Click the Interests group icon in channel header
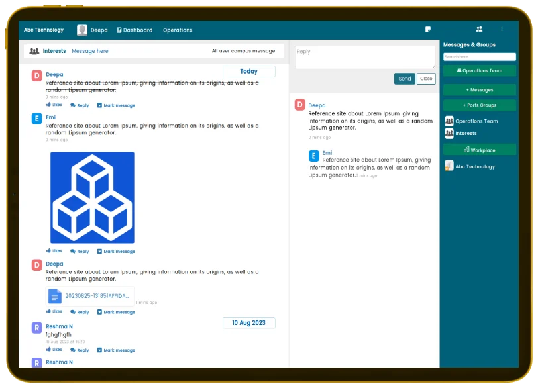Image resolution: width=540 pixels, height=392 pixels. coord(34,51)
